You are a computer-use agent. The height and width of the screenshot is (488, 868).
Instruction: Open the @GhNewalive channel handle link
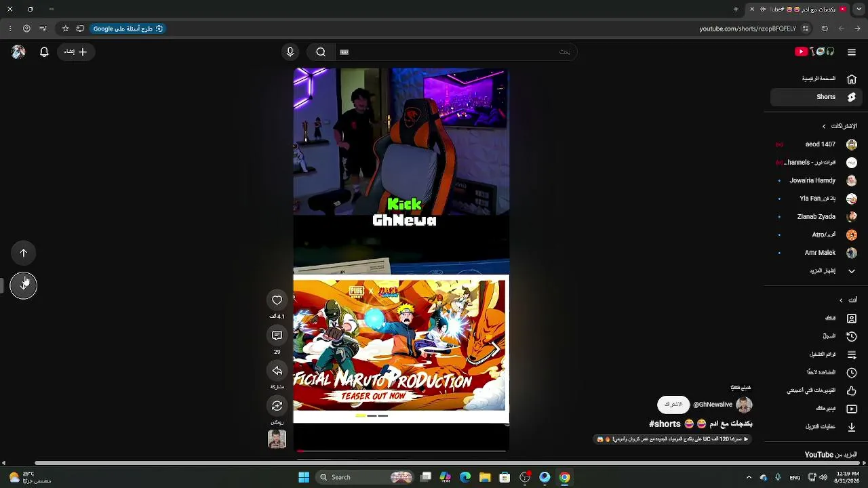[x=713, y=405]
